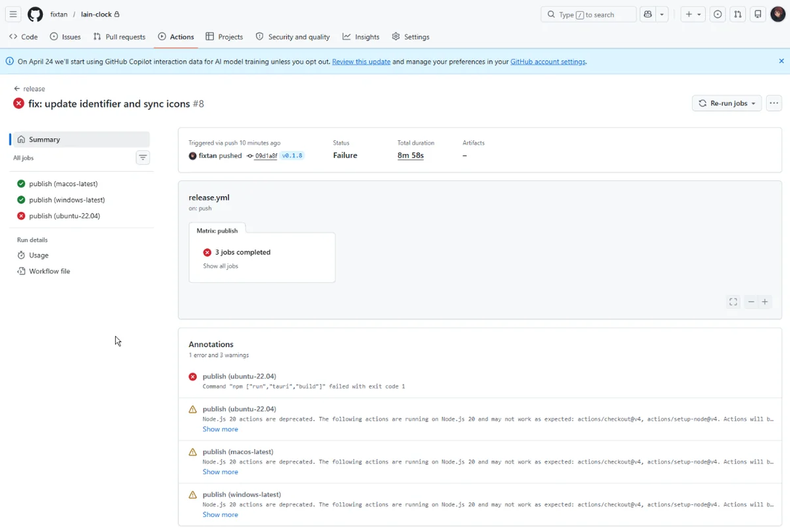790x532 pixels.
Task: Open the Copilot chat icon
Action: 648,14
